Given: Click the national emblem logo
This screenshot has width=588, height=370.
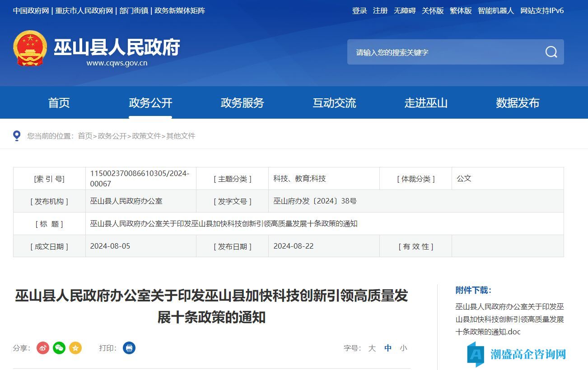Looking at the screenshot, I should (30, 49).
